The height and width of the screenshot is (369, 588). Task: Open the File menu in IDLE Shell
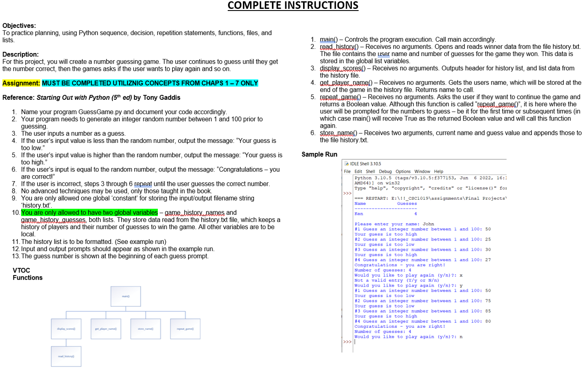tap(349, 171)
